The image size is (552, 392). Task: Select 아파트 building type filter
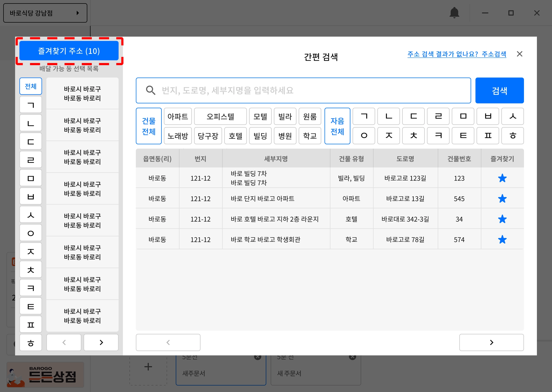(178, 117)
